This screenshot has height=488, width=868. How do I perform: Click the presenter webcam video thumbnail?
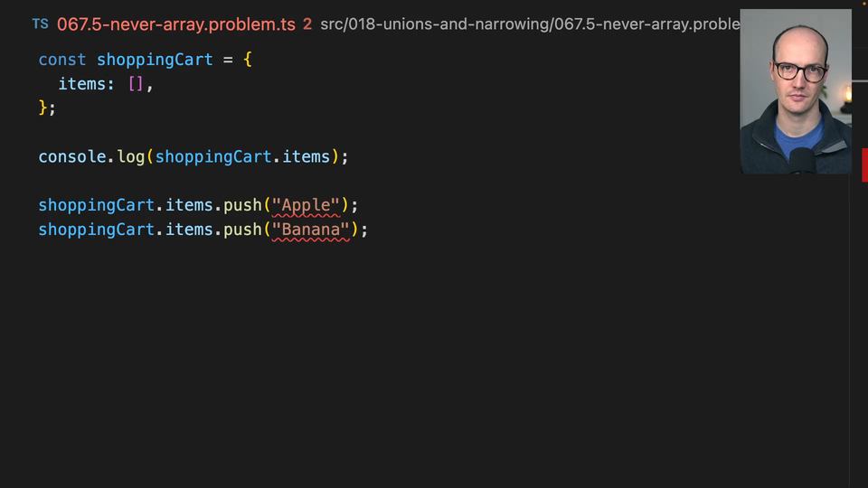point(795,91)
